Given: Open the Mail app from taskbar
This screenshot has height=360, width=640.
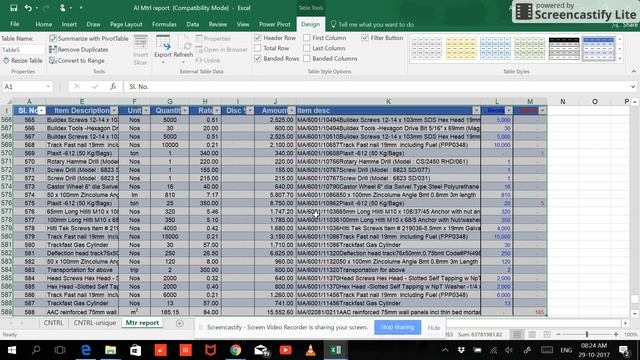Looking at the screenshot, I should click(x=261, y=350).
